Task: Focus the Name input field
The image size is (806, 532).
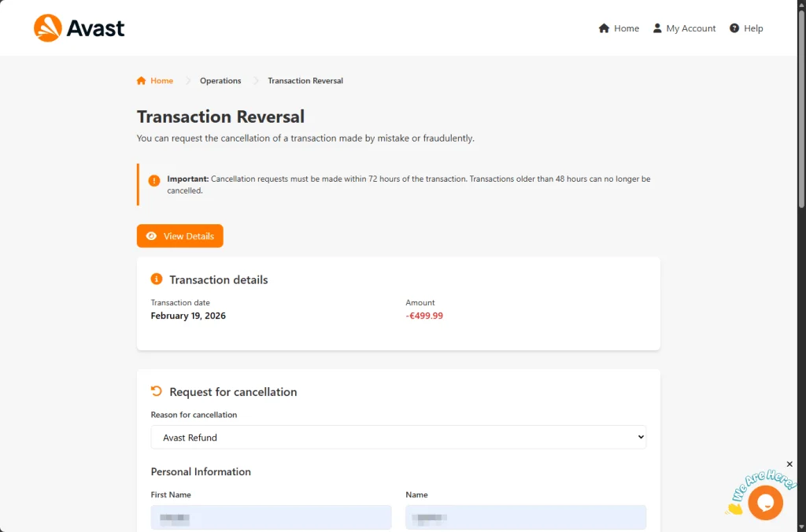Action: [526, 518]
